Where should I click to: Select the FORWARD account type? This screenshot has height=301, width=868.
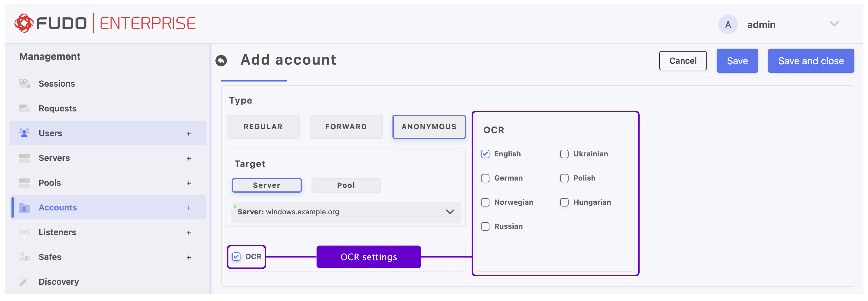[346, 126]
